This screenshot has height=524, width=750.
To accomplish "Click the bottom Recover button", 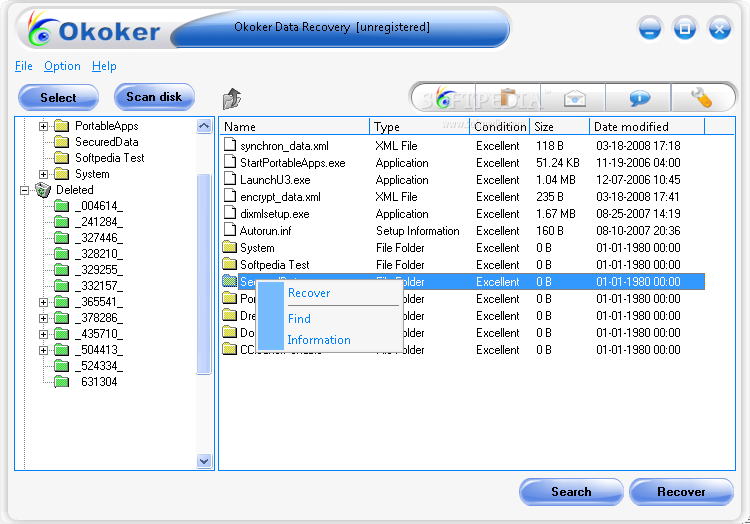I will 681,491.
